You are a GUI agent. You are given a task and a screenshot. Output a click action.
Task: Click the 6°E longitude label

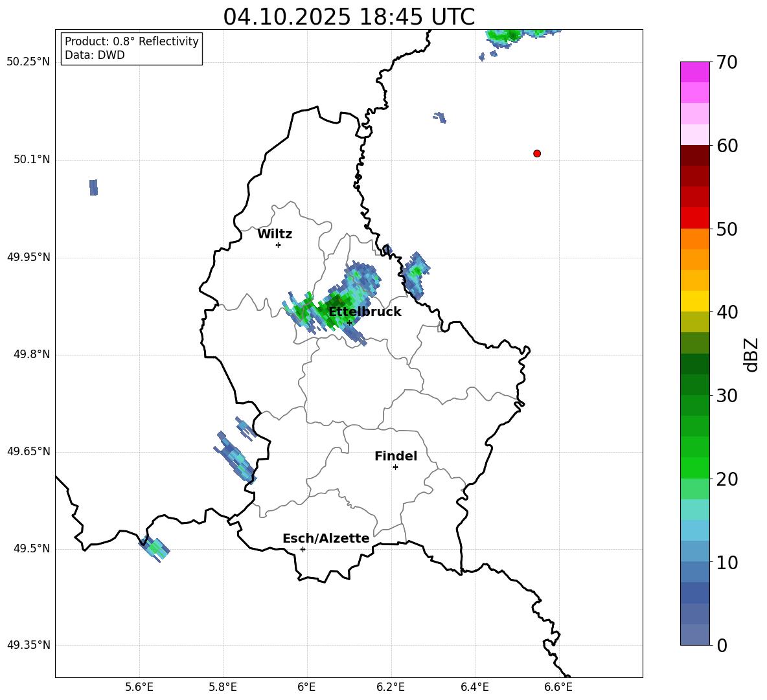[x=306, y=688]
